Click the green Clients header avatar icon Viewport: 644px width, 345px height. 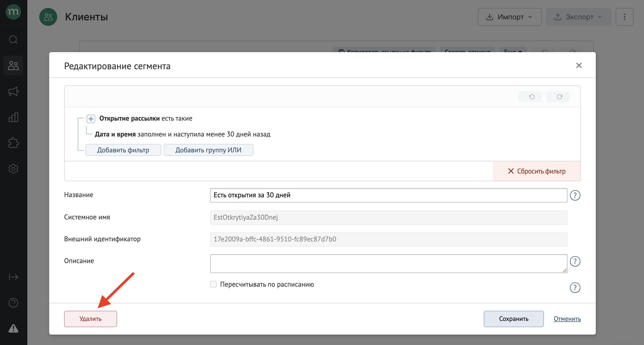[x=48, y=17]
